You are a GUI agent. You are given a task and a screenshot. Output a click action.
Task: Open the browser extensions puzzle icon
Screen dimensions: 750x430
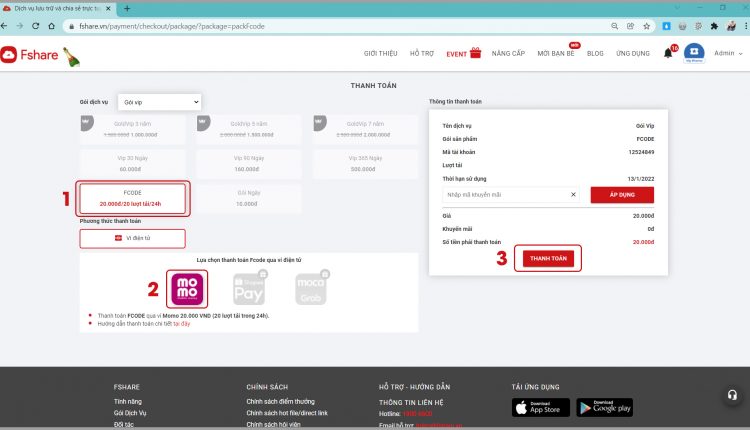point(715,26)
